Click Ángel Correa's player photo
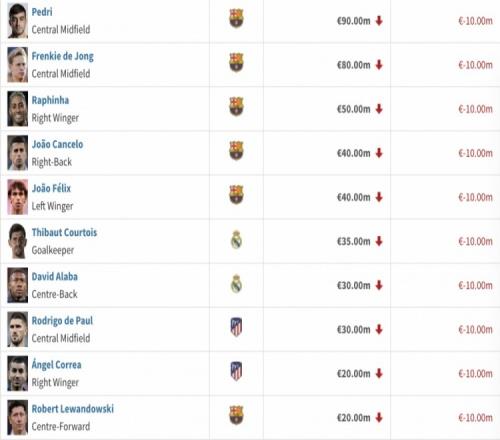The height and width of the screenshot is (440, 500). point(18,373)
